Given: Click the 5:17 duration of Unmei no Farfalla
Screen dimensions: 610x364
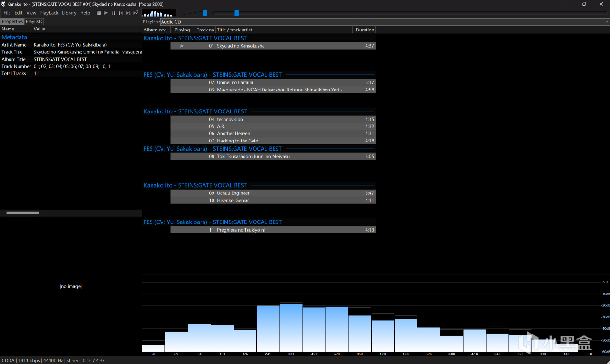Looking at the screenshot, I should tap(369, 82).
